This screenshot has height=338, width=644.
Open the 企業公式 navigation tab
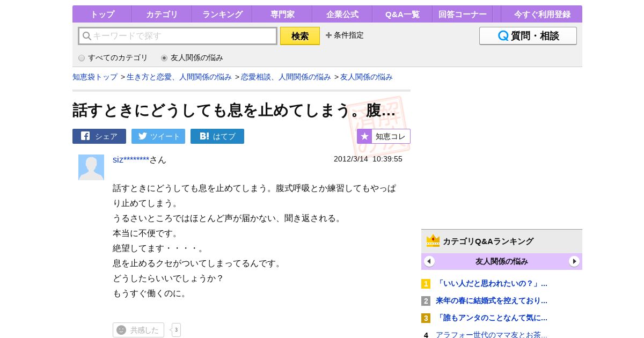(342, 14)
